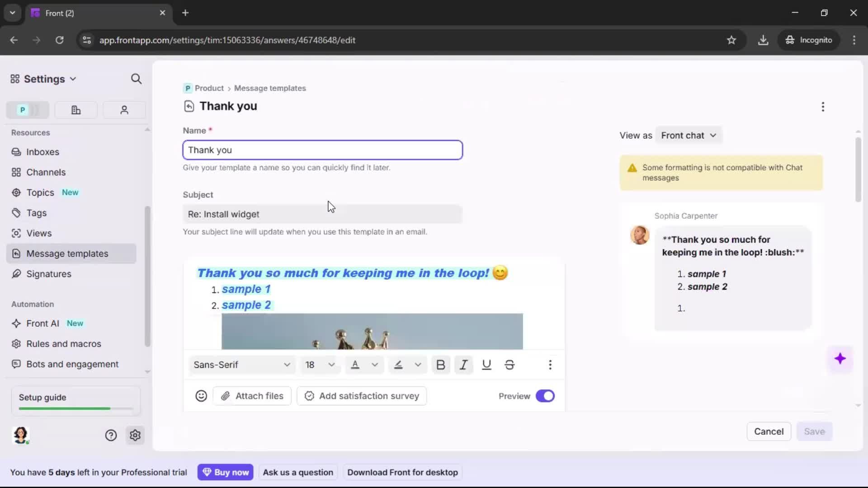Open the Sans-Serif font family dropdown
Viewport: 868px width, 488px height.
tap(242, 365)
